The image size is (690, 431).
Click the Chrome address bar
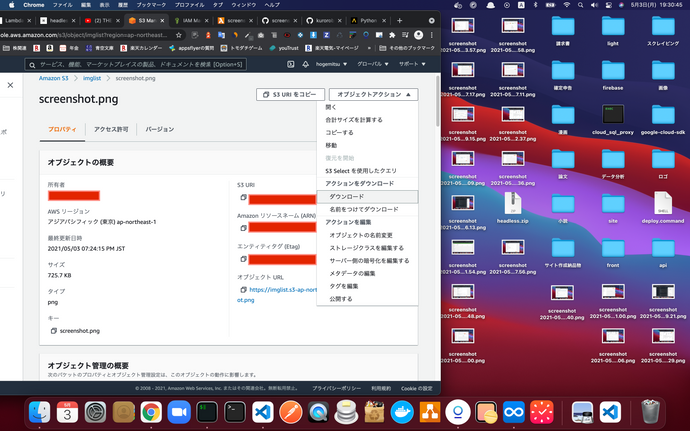tap(86, 35)
